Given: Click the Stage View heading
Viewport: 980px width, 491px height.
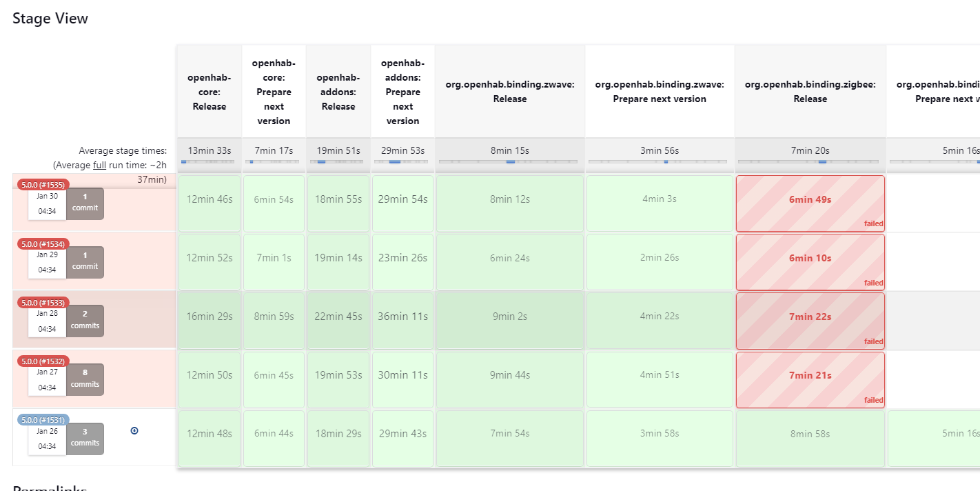Looking at the screenshot, I should [50, 19].
